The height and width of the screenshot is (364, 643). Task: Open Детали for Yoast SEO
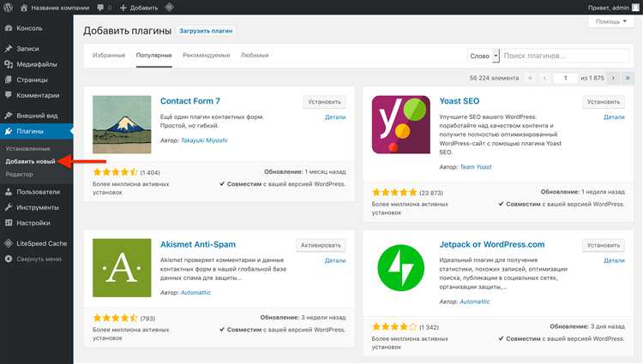pyautogui.click(x=614, y=117)
